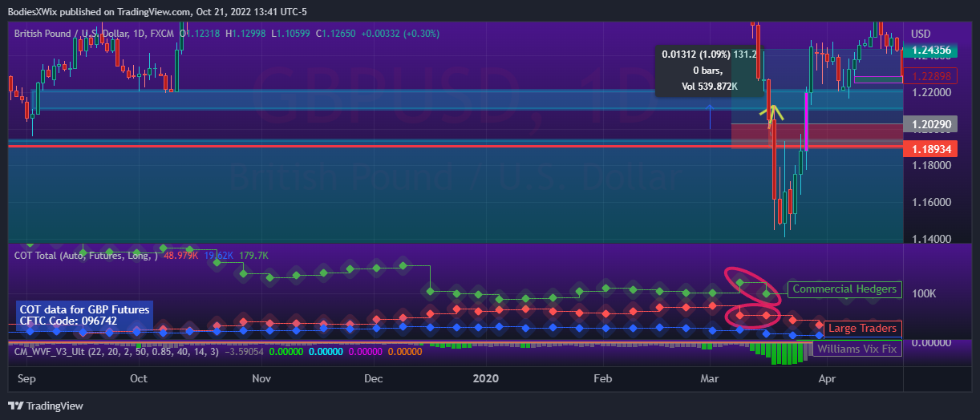Click the 1.16000 price axis value
Viewport: 980px width, 420px height.
931,203
